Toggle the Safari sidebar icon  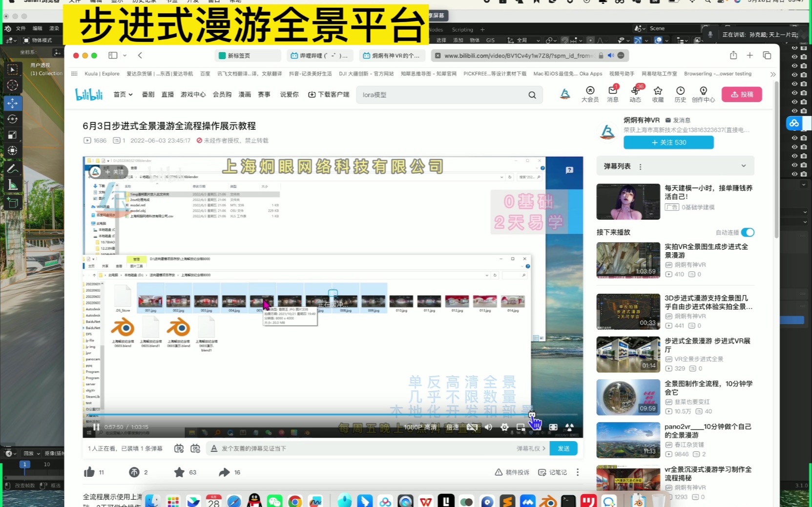click(113, 55)
